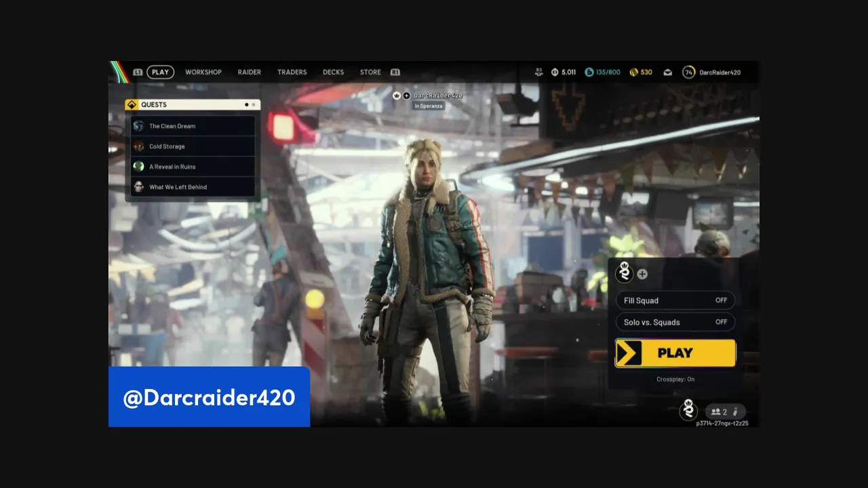This screenshot has height=488, width=868.
Task: Select the second Quests page dot
Action: tap(254, 105)
